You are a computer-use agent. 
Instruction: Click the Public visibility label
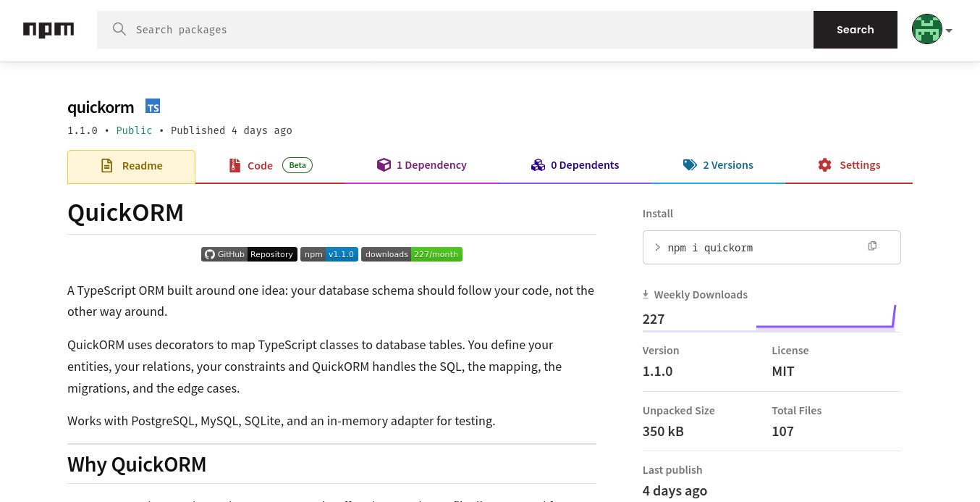[x=134, y=130]
